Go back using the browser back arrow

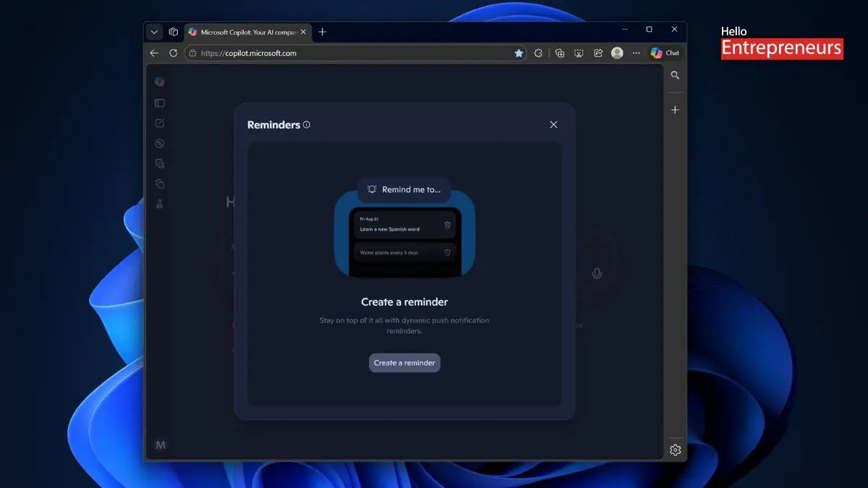154,53
